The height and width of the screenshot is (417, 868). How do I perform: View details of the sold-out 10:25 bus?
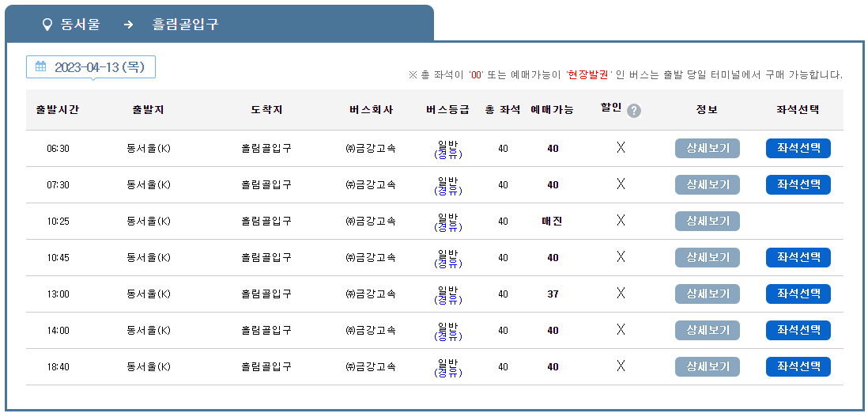[707, 222]
